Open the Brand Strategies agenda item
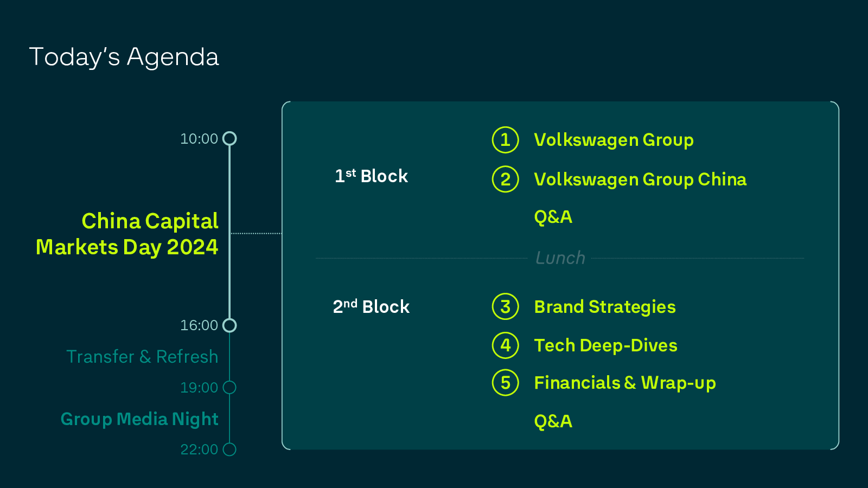Screen dimensions: 868x488 605,307
